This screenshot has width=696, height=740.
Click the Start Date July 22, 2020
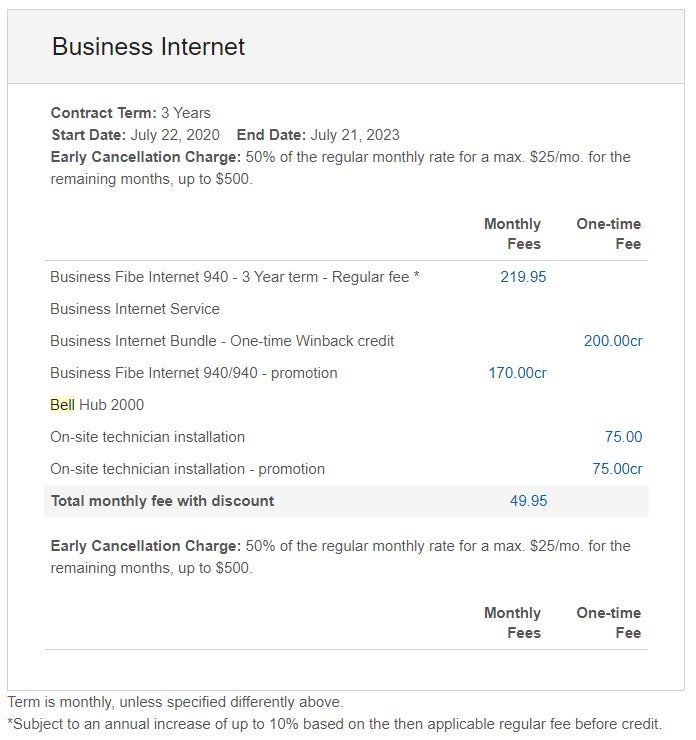[x=135, y=135]
